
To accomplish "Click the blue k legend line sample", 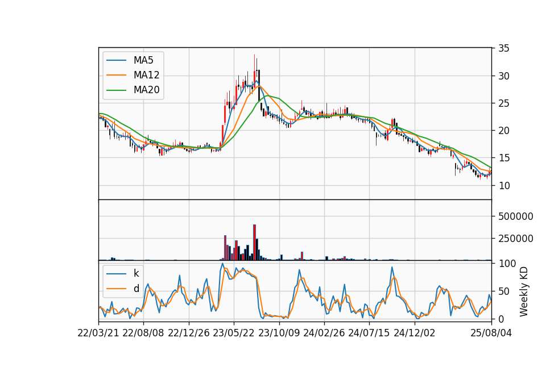I will [116, 274].
